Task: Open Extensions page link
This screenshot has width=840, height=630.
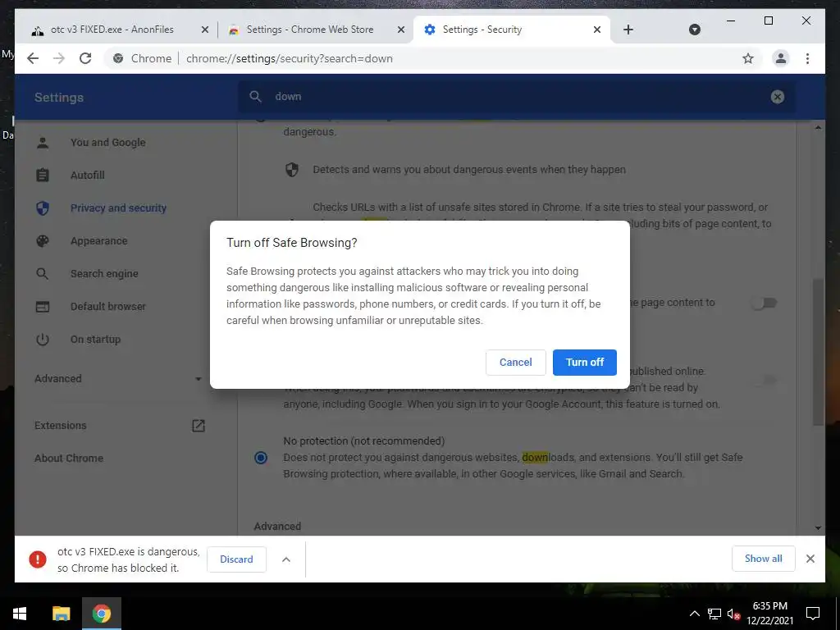Action: 60,426
